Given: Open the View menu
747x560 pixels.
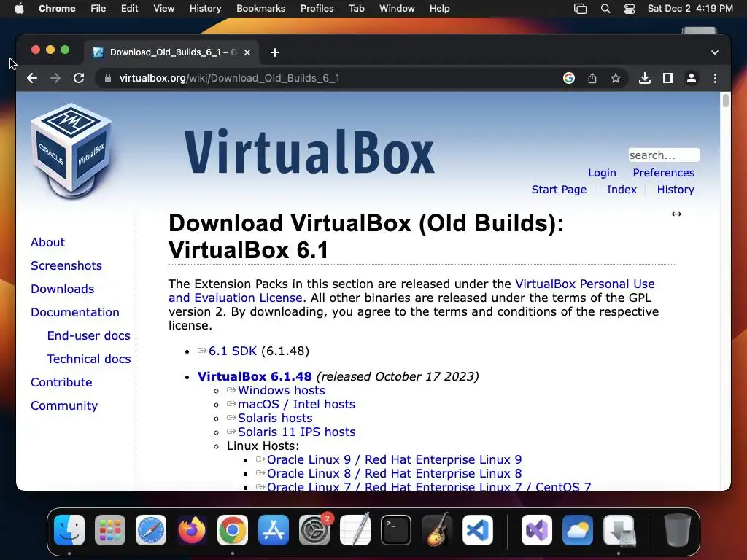Looking at the screenshot, I should click(164, 9).
